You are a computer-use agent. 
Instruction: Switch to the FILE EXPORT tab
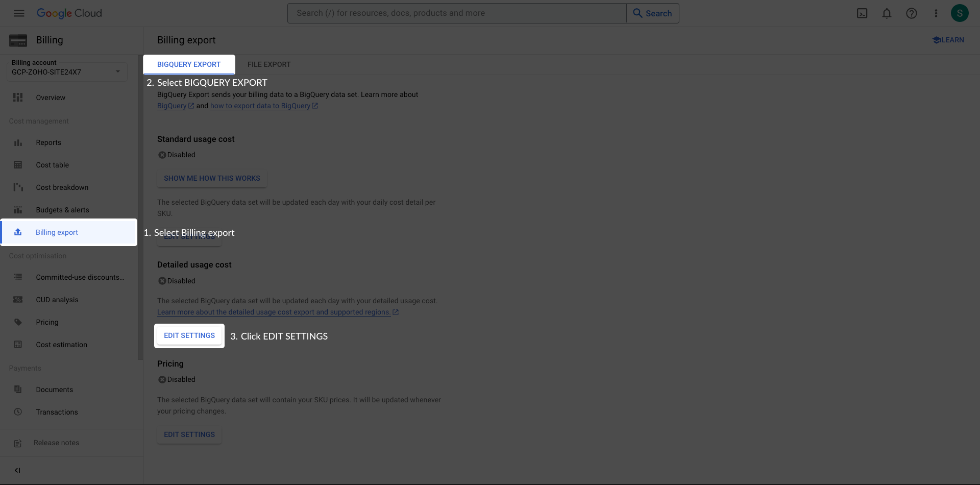tap(269, 64)
